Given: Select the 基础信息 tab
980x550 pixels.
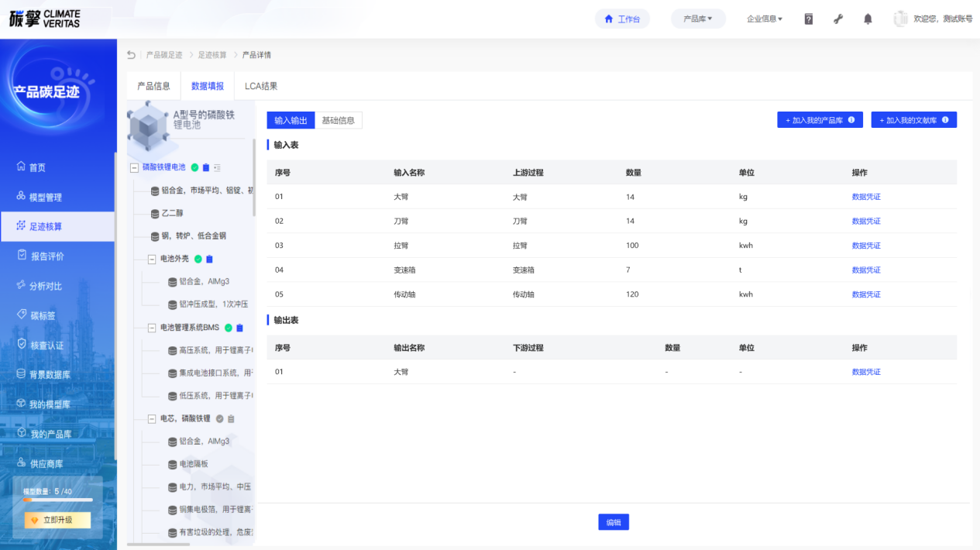Looking at the screenshot, I should [338, 120].
